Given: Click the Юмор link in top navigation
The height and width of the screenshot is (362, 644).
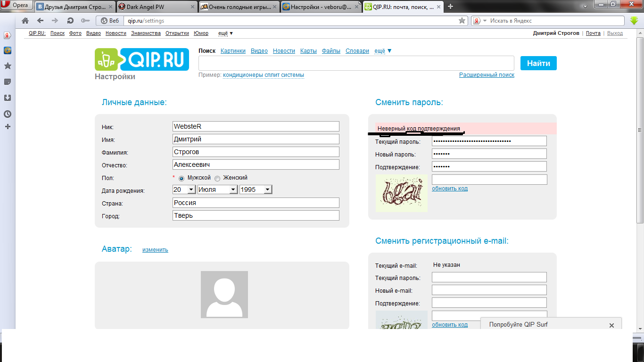Looking at the screenshot, I should pyautogui.click(x=201, y=33).
